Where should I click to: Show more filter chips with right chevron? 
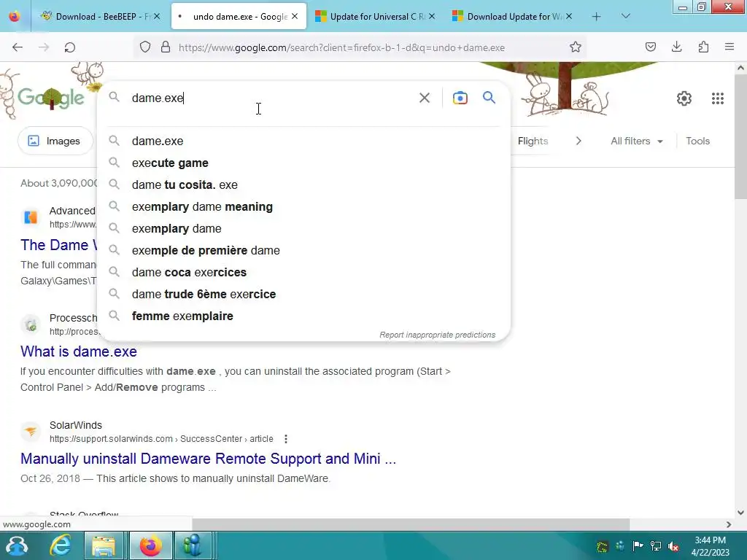(x=578, y=141)
